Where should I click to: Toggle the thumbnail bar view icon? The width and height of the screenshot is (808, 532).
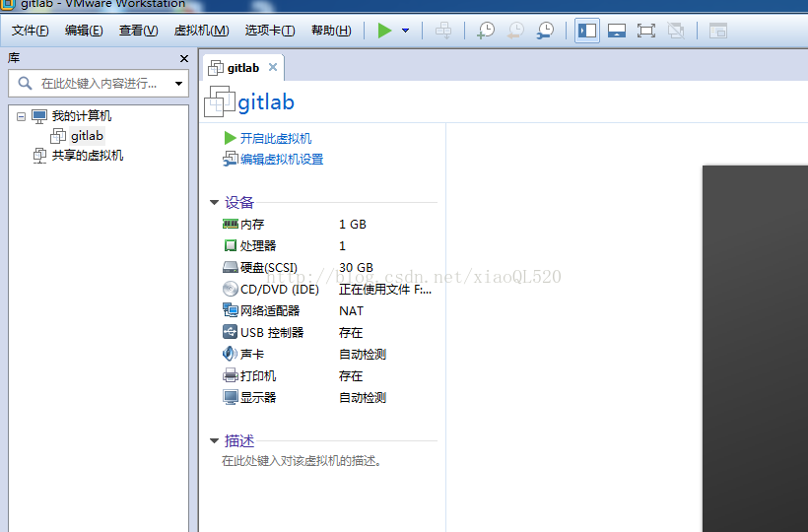616,31
